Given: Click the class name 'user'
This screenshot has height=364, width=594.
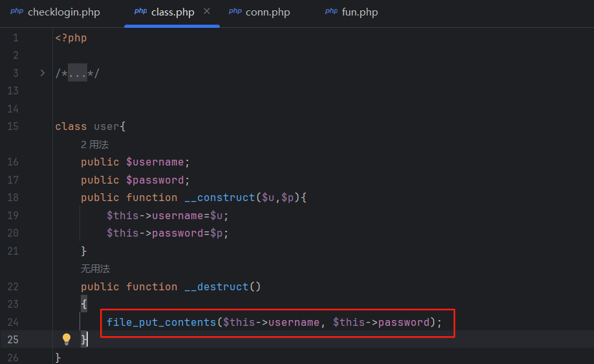Looking at the screenshot, I should pos(107,127).
